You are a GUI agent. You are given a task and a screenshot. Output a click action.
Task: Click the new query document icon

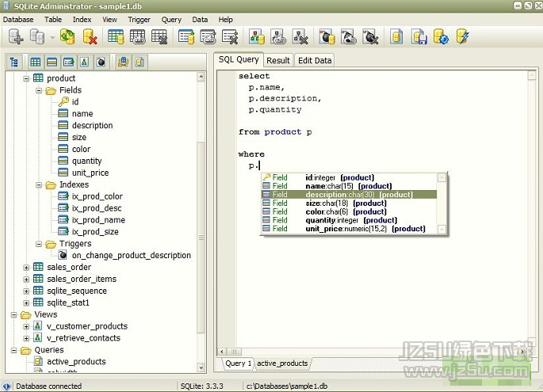pos(396,36)
